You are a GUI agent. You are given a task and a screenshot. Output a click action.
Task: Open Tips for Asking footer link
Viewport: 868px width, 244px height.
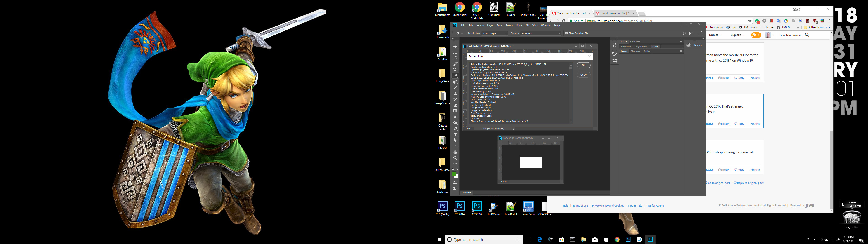(x=655, y=206)
